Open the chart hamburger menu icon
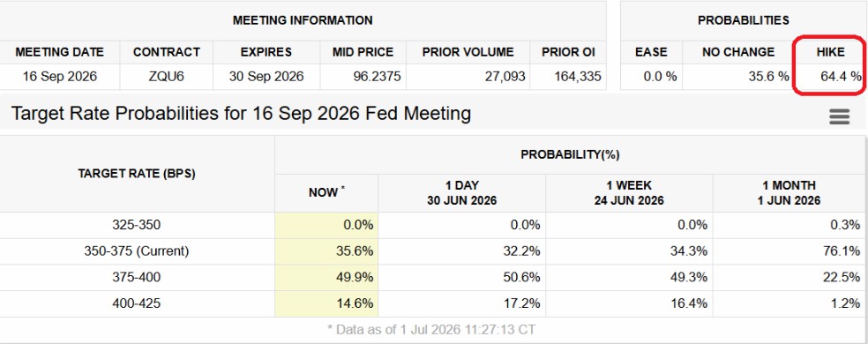Screen dimensions: 868x344 click(x=839, y=116)
